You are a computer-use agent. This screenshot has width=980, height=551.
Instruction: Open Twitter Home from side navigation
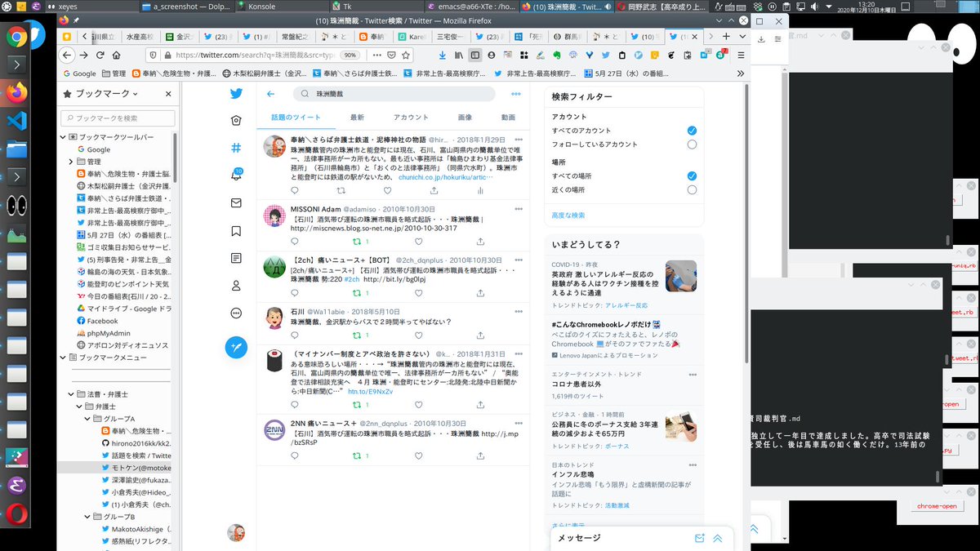236,120
